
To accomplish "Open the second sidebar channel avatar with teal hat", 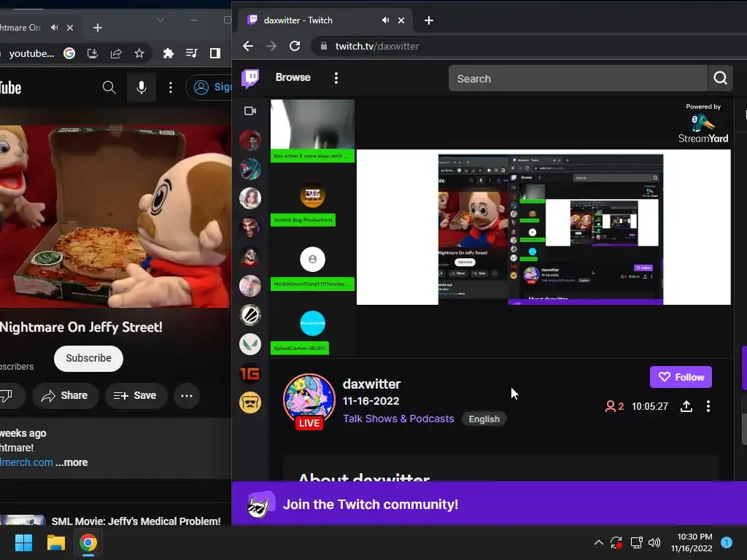I will pyautogui.click(x=250, y=169).
